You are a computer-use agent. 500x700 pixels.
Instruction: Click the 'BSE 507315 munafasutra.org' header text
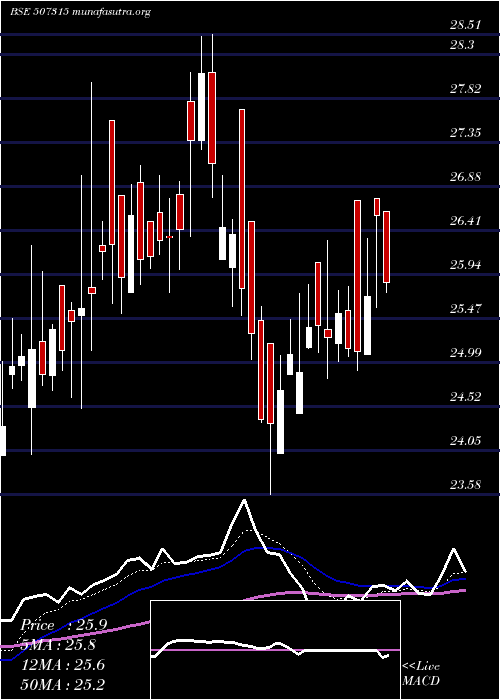[80, 12]
